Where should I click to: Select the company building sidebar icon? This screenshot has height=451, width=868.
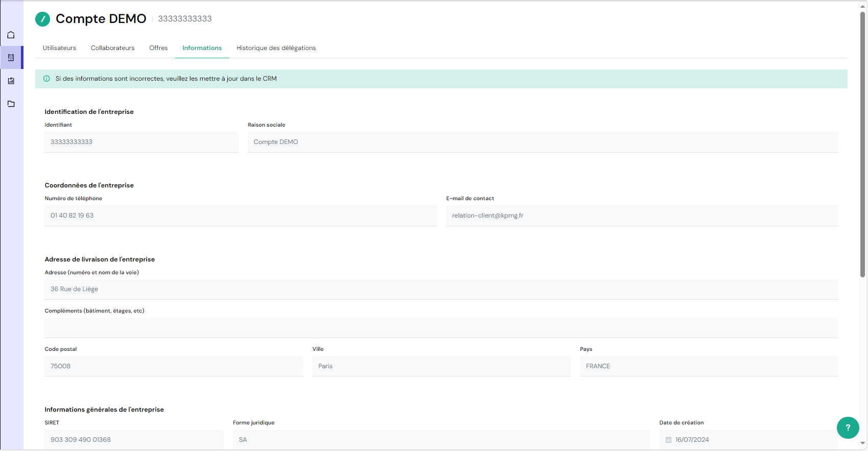point(11,58)
